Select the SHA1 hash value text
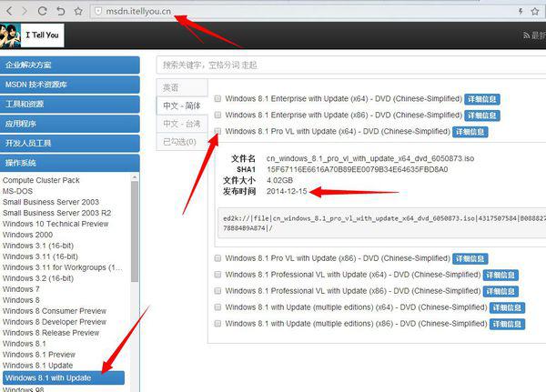 click(x=358, y=169)
